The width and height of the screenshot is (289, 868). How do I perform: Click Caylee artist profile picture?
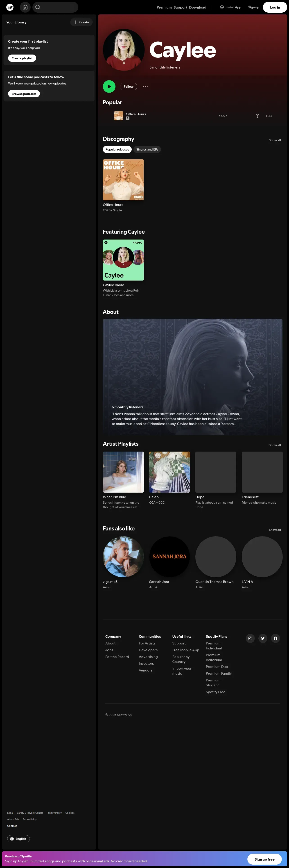(124, 50)
